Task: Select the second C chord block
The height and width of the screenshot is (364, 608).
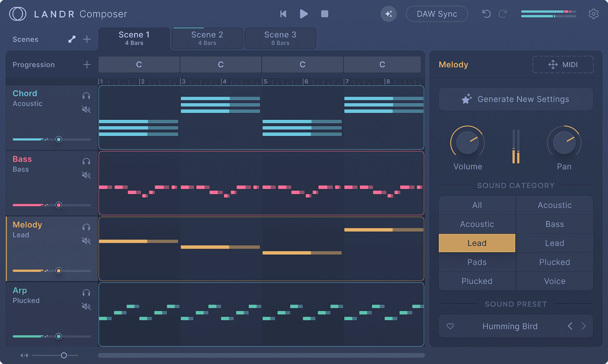Action: pos(221,65)
